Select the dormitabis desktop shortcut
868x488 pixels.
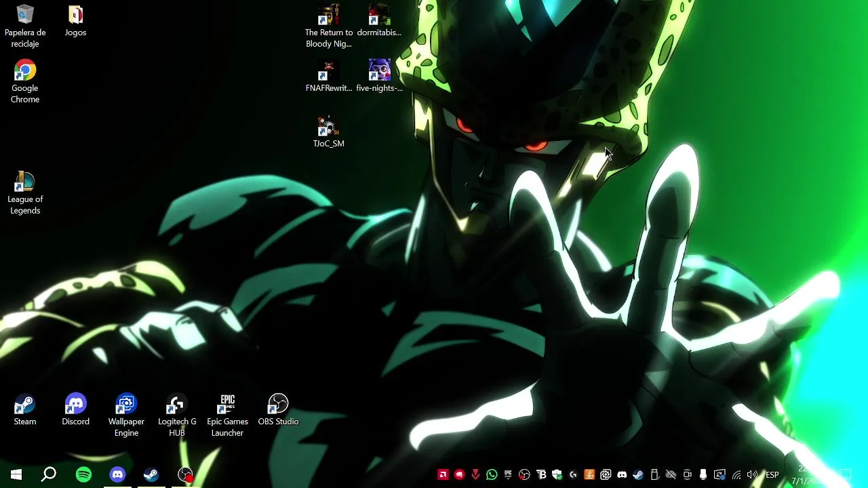coord(379,20)
